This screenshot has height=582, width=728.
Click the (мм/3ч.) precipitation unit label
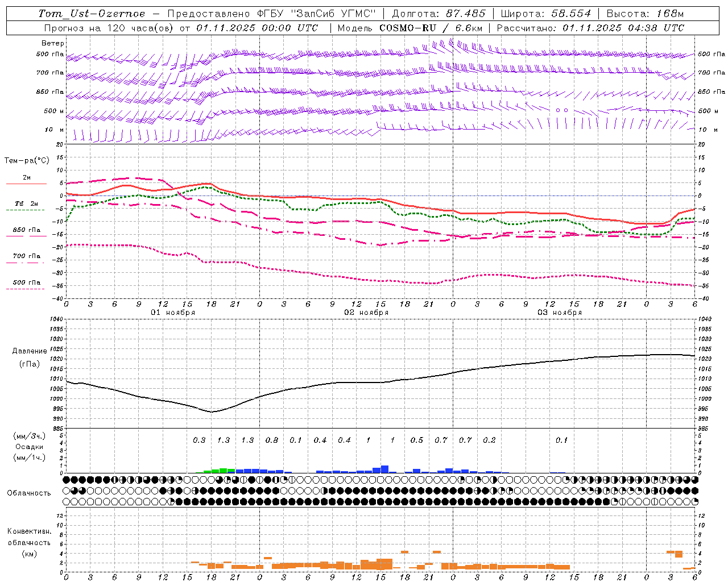[x=30, y=436]
